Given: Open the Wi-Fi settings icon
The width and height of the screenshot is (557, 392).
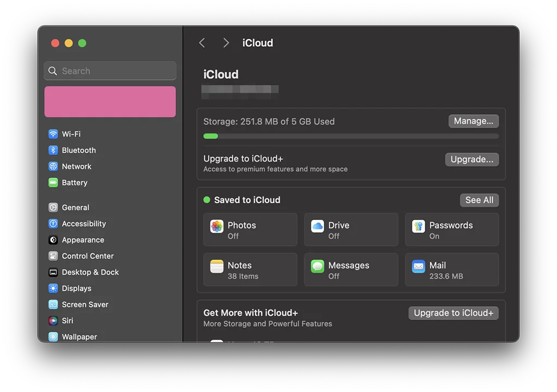Looking at the screenshot, I should click(x=53, y=134).
